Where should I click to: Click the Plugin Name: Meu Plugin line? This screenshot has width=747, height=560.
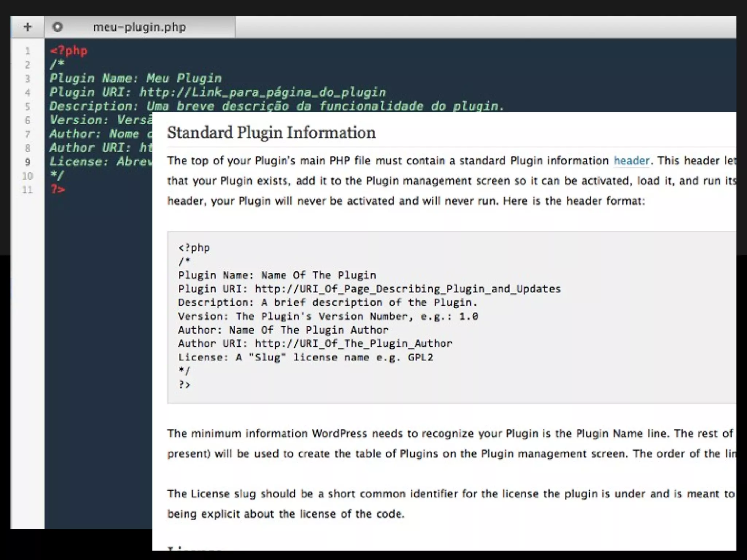135,78
